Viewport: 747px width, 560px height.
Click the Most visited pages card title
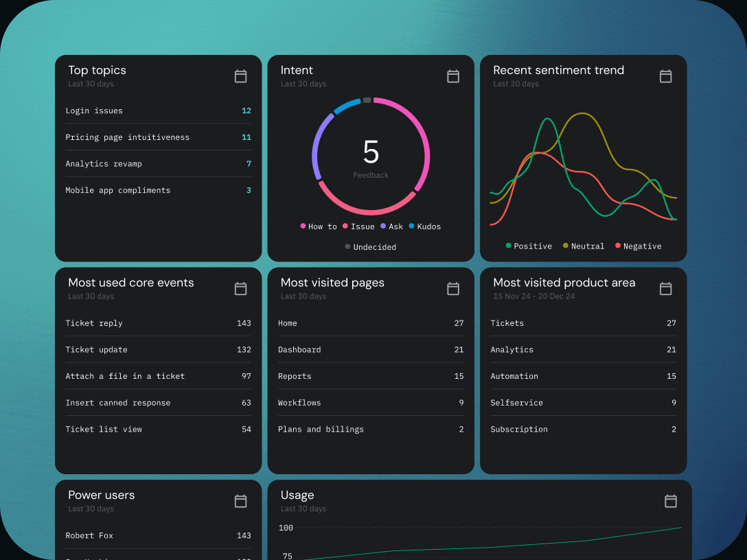(332, 282)
